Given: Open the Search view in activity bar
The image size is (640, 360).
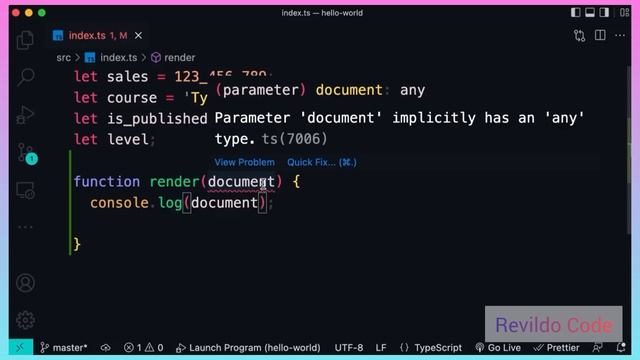Looking at the screenshot, I should (x=25, y=77).
